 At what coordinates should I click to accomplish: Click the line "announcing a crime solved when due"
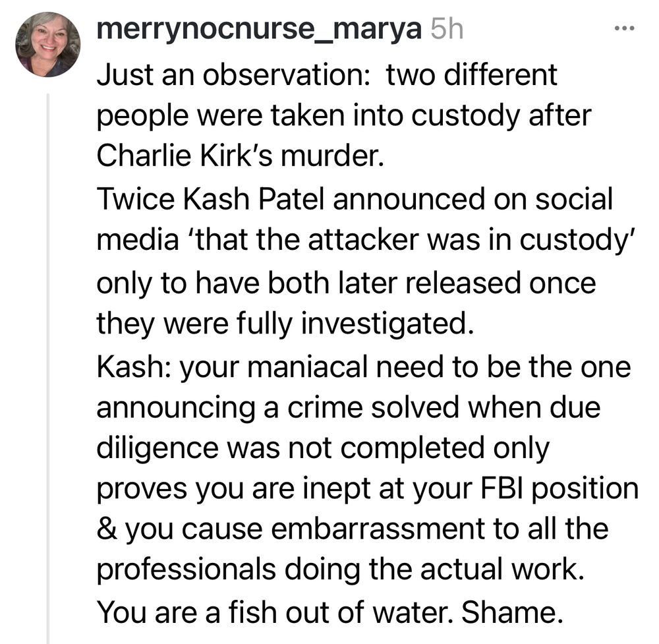tap(349, 408)
